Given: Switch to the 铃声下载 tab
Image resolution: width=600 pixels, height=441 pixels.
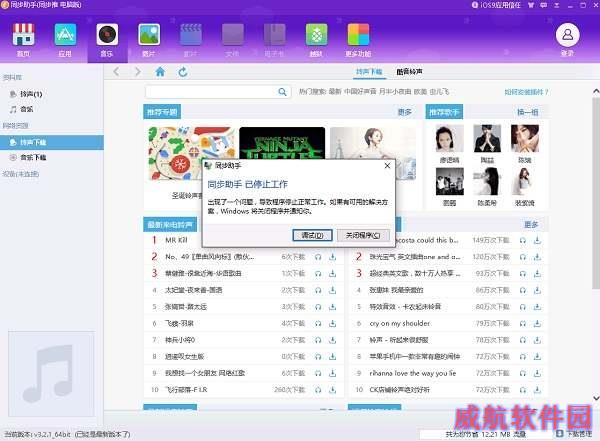Looking at the screenshot, I should click(x=369, y=72).
